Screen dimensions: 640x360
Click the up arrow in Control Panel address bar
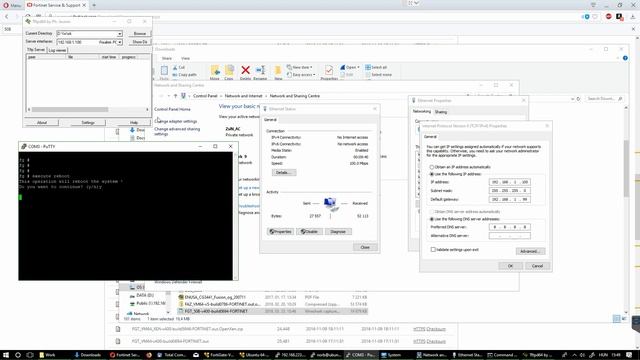tap(175, 96)
